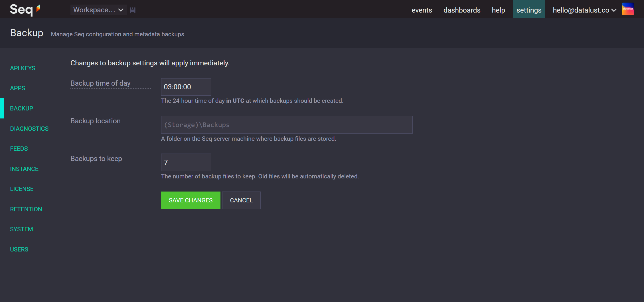Viewport: 644px width, 302px height.
Task: Expand the Workspace dropdown
Action: [98, 10]
